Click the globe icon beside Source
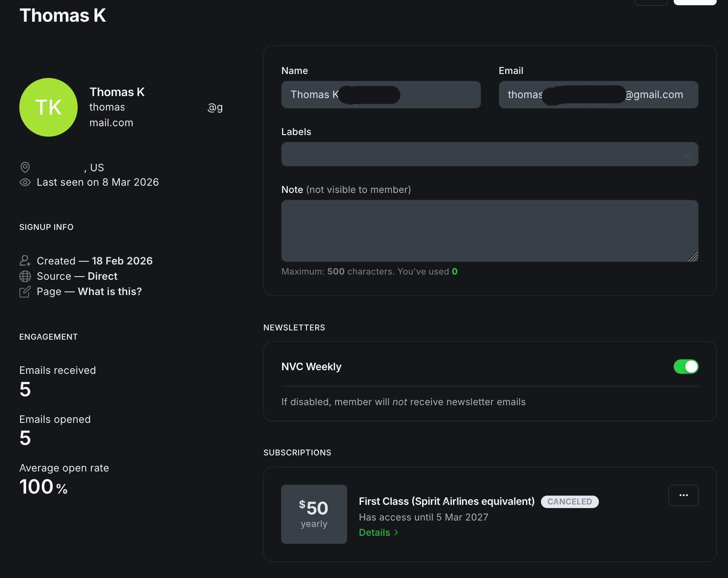This screenshot has height=578, width=728. click(25, 276)
